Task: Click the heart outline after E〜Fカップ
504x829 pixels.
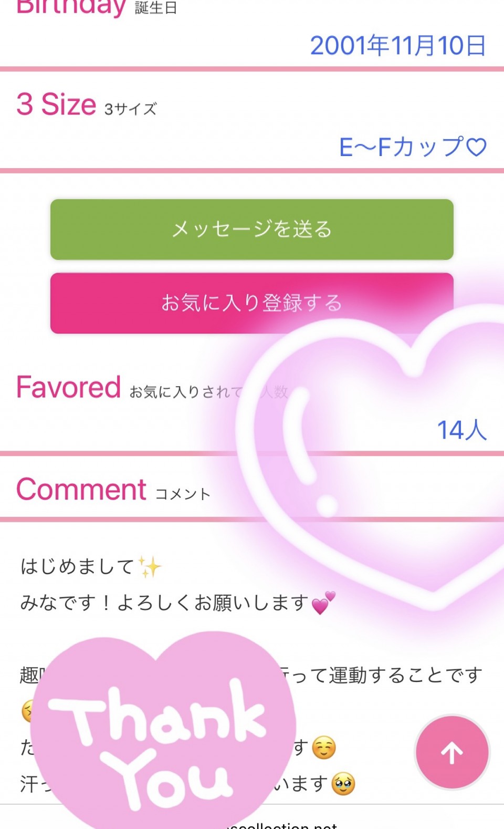Action: (x=477, y=147)
